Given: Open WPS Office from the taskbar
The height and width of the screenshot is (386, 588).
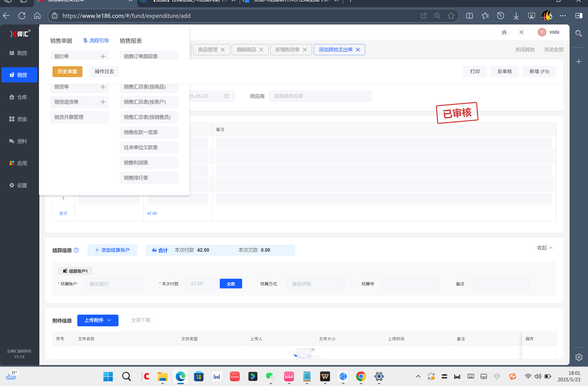Looking at the screenshot, I should point(325,376).
